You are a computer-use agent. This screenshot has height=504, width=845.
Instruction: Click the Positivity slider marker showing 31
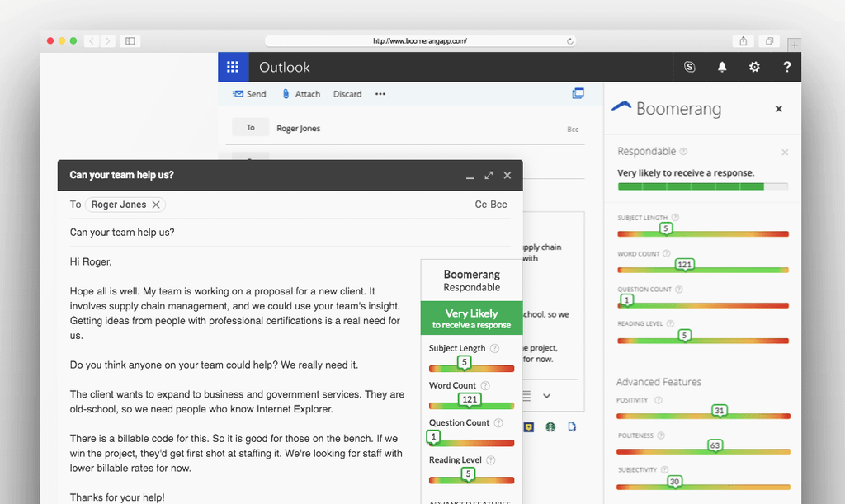click(x=719, y=411)
